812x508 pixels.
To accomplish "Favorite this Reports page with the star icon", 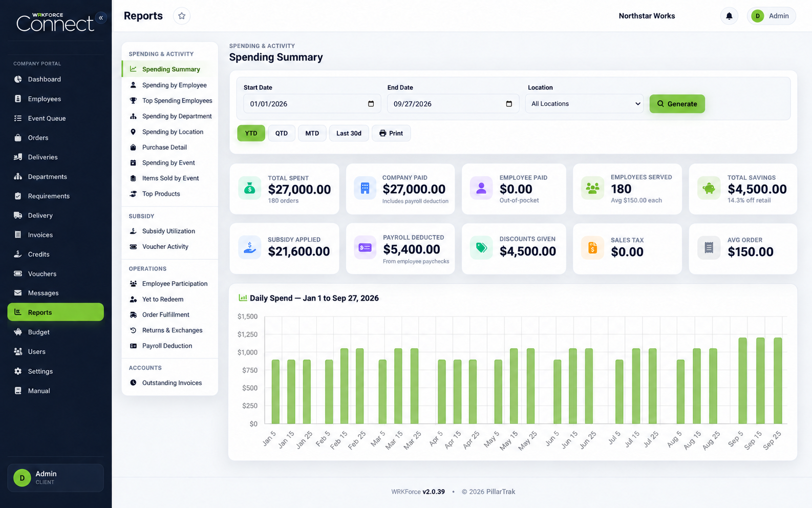I will pyautogui.click(x=182, y=16).
